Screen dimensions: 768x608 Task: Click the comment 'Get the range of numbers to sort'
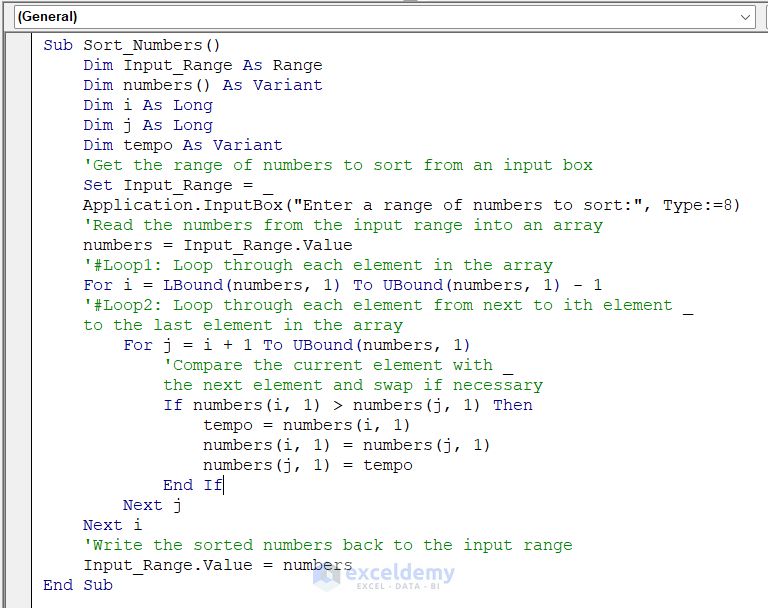338,165
